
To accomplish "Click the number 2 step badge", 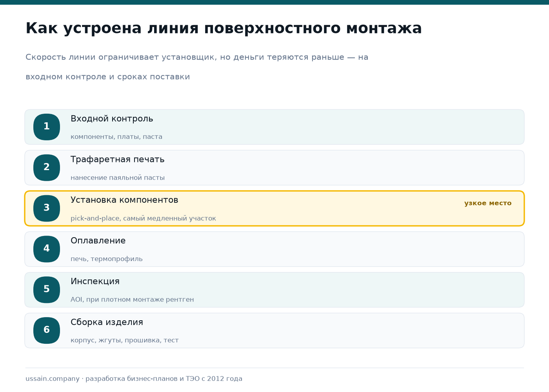I will 47,168.
